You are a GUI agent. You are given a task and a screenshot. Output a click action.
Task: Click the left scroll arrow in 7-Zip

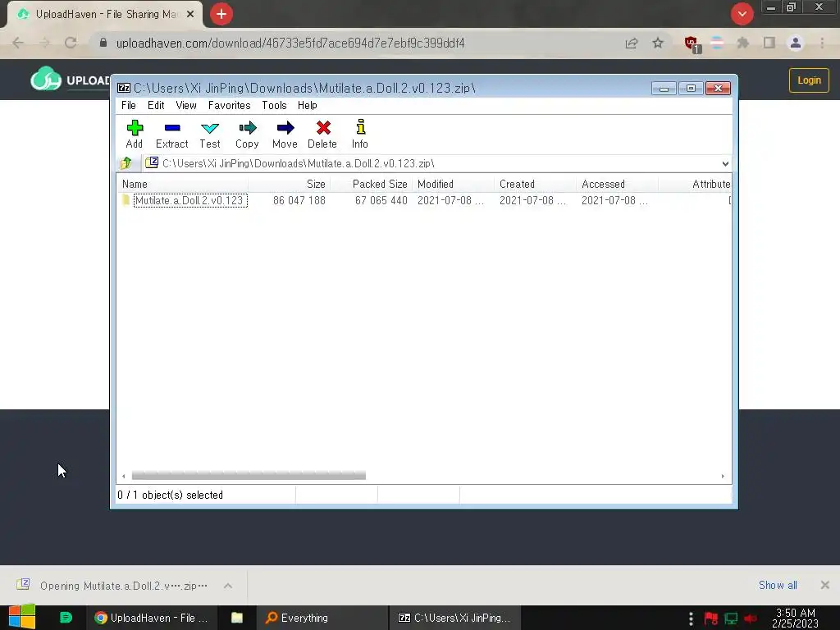click(x=124, y=476)
